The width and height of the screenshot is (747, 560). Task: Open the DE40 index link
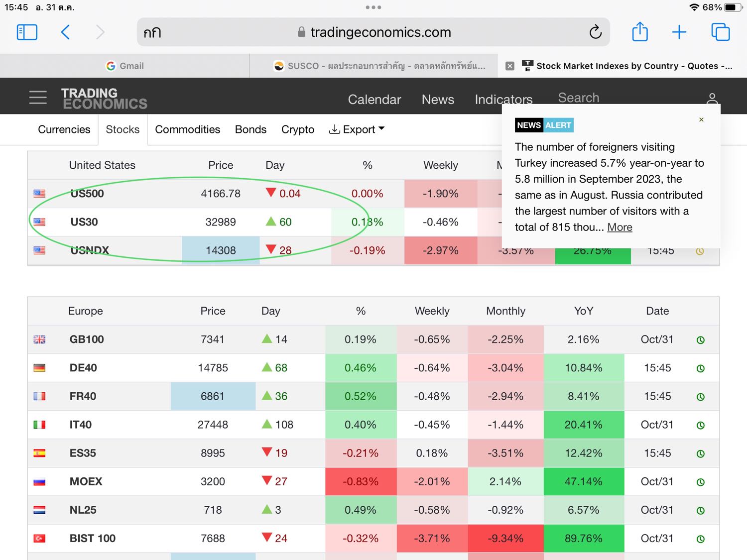coord(83,368)
